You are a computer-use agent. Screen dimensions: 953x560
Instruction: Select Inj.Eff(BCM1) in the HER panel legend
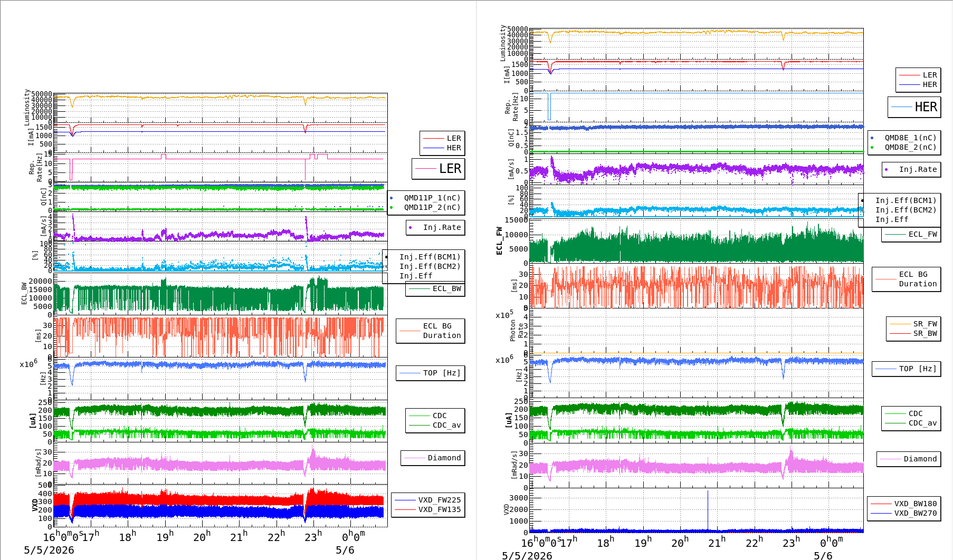coord(906,200)
